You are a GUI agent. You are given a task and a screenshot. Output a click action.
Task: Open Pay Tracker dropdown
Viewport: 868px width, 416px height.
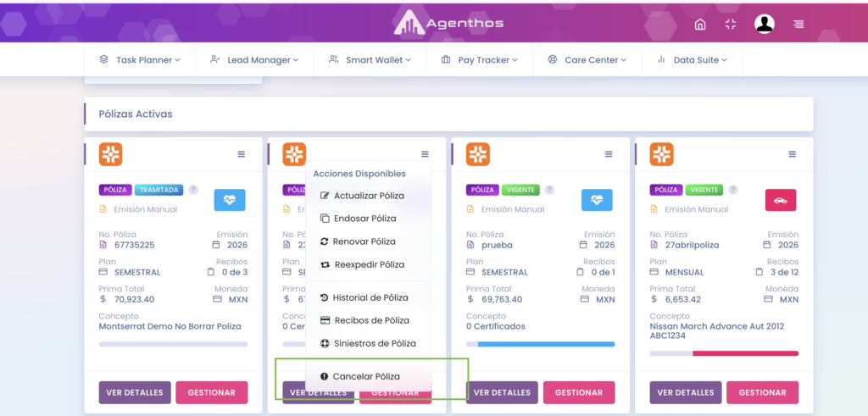480,60
